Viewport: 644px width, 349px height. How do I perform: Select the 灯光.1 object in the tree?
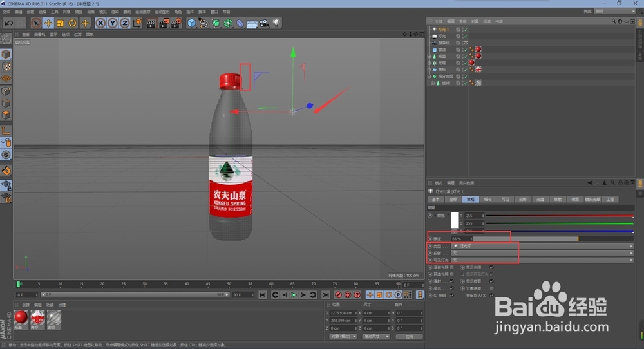[443, 30]
